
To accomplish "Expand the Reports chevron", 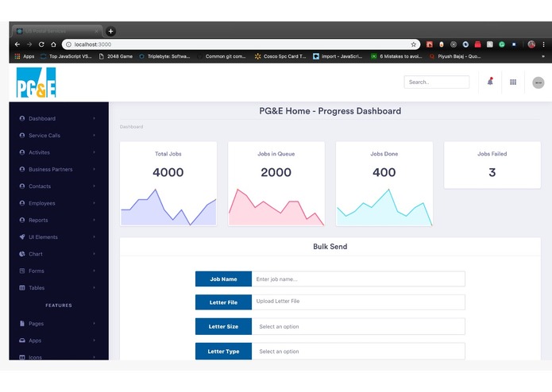I will [x=95, y=220].
